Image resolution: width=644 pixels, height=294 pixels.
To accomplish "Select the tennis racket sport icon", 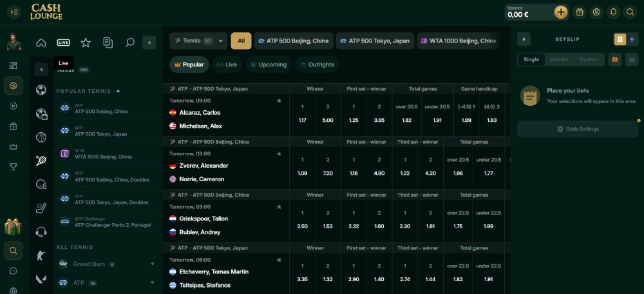I will (41, 161).
